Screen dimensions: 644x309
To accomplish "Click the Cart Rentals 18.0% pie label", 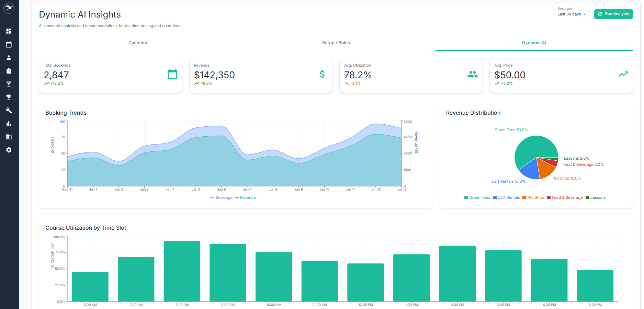I will click(x=508, y=181).
